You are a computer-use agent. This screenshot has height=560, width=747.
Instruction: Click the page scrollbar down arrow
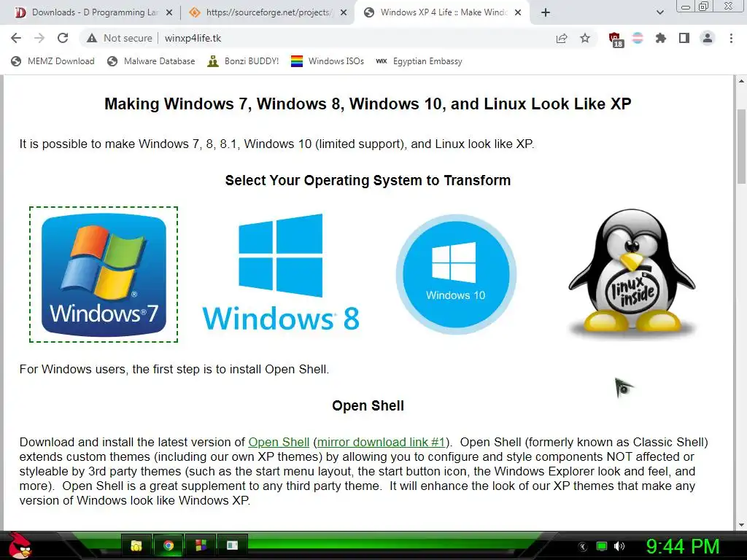741,525
